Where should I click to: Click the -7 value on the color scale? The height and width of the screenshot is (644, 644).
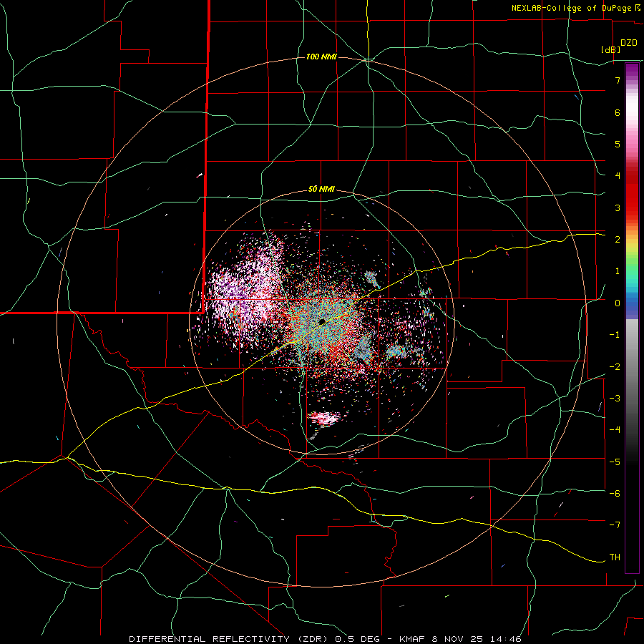pyautogui.click(x=615, y=525)
